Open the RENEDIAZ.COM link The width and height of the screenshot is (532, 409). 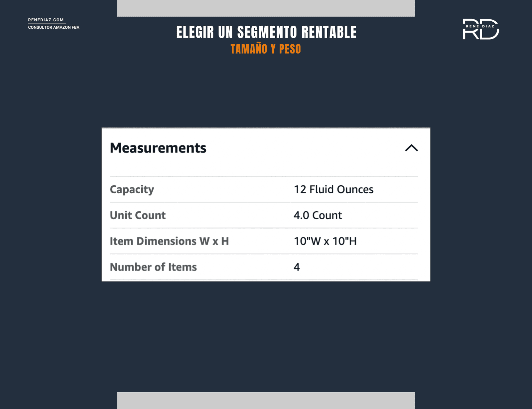[46, 20]
